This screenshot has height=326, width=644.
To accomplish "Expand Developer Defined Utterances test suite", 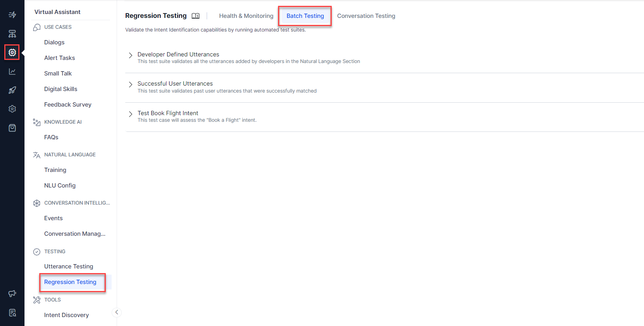I will (x=131, y=55).
